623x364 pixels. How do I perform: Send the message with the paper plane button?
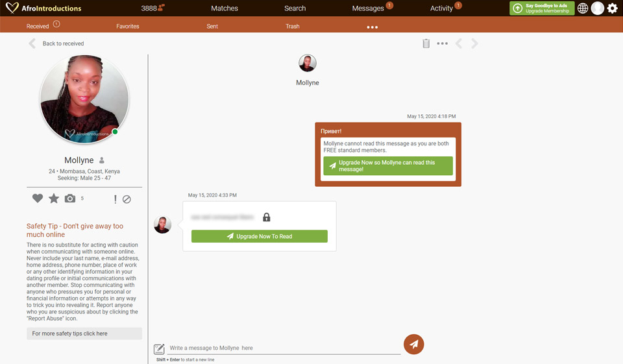coord(413,345)
